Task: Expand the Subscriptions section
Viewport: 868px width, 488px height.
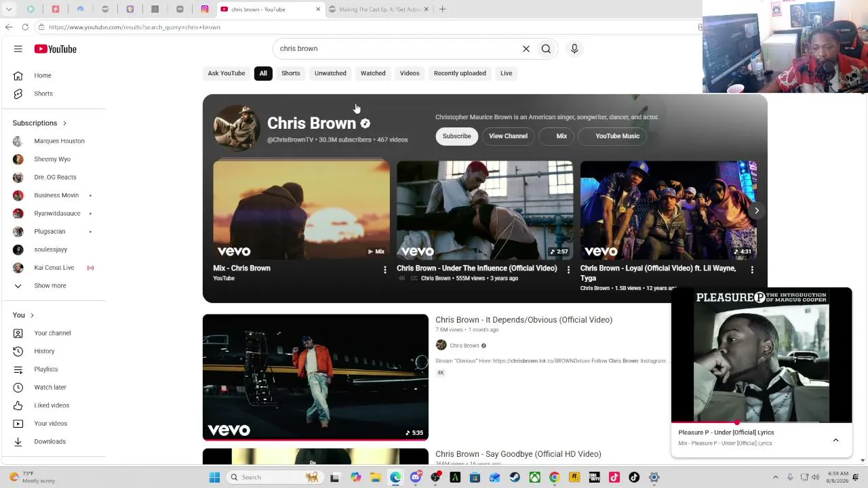Action: [x=39, y=123]
